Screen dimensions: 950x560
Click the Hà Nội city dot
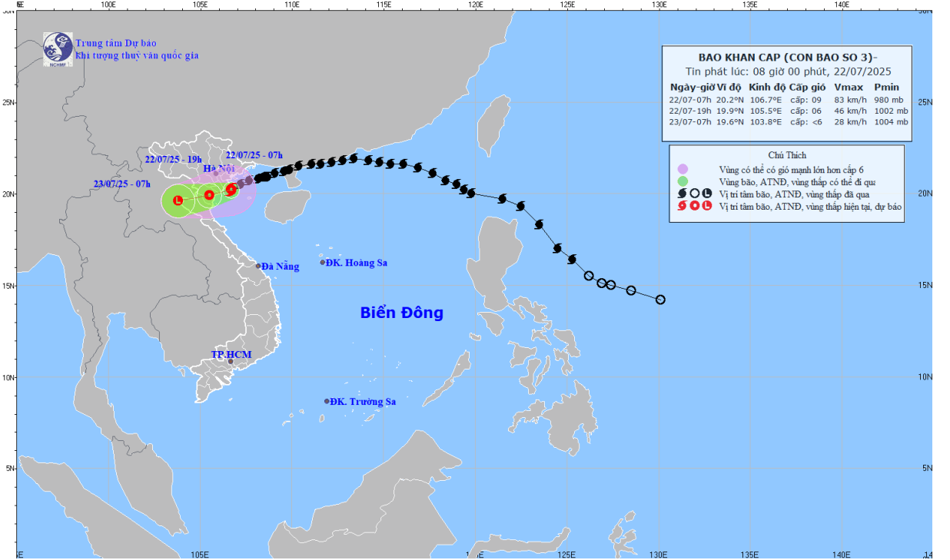pos(217,174)
